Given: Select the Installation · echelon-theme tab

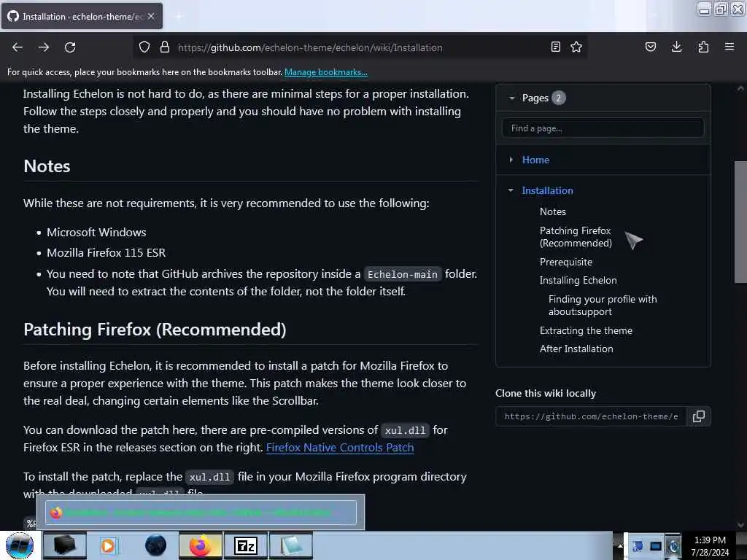Looking at the screenshot, I should (82, 16).
